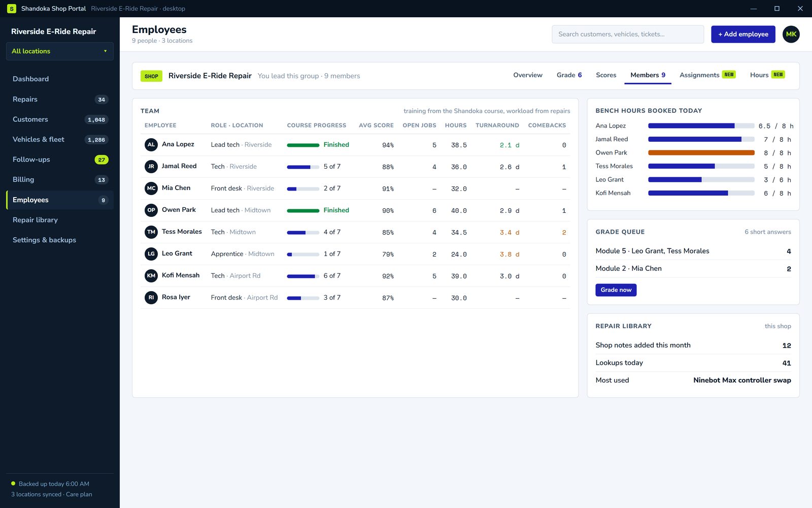The image size is (812, 508).
Task: Open the Grade 6 tab
Action: (569, 75)
